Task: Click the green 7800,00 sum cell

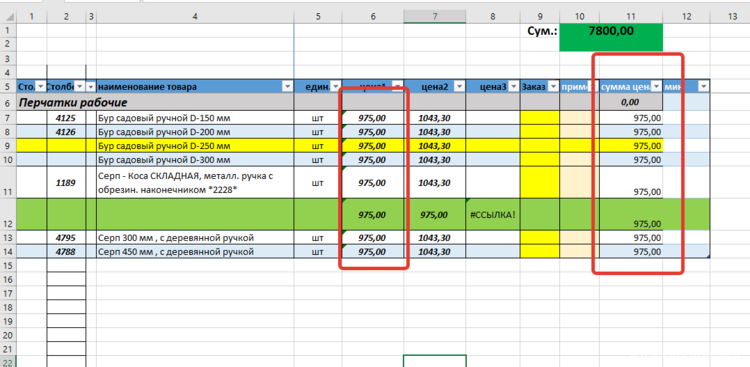Action: [x=611, y=37]
